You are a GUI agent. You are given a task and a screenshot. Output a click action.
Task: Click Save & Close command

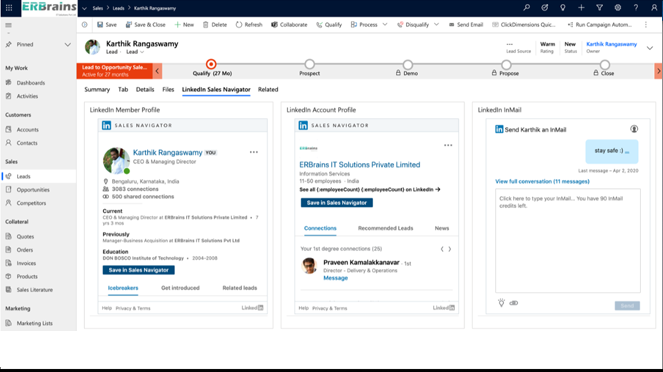pos(145,25)
